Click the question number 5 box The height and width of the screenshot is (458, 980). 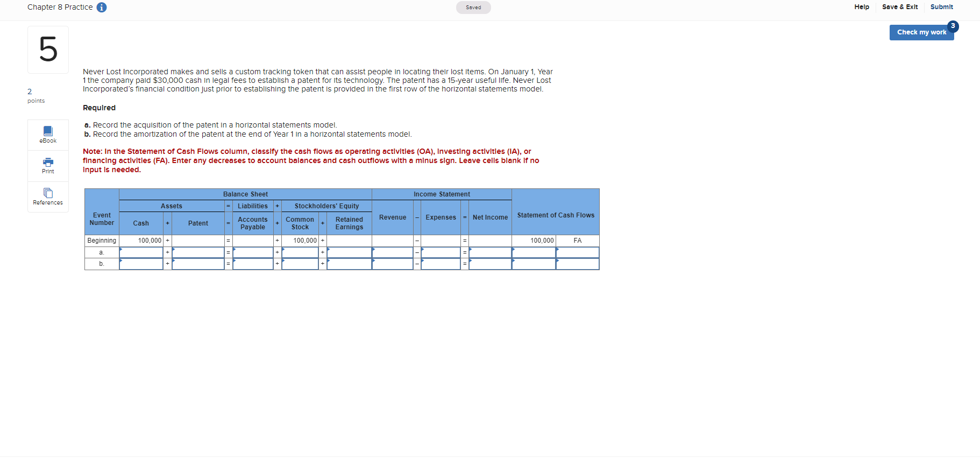pyautogui.click(x=48, y=50)
